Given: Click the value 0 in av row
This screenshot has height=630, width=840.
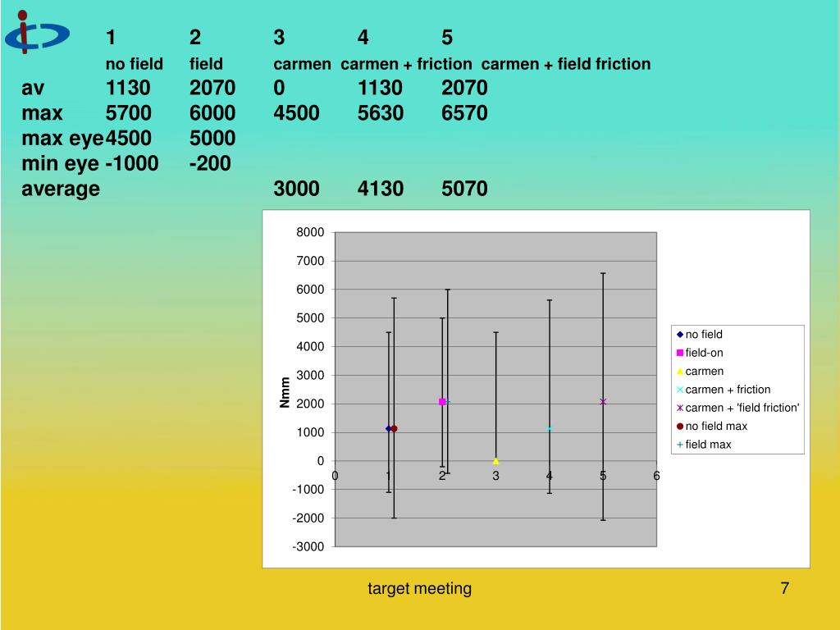Looking at the screenshot, I should (x=279, y=88).
